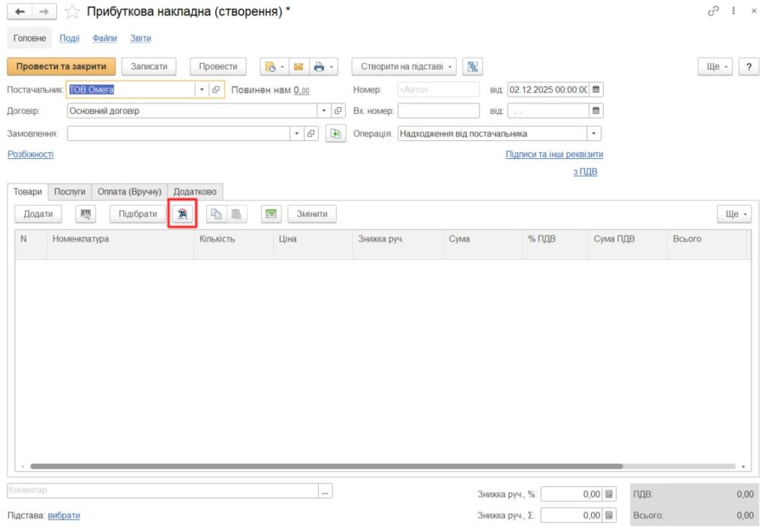Click the red-highlighted import icon in the Товари toolbar

[x=182, y=214]
